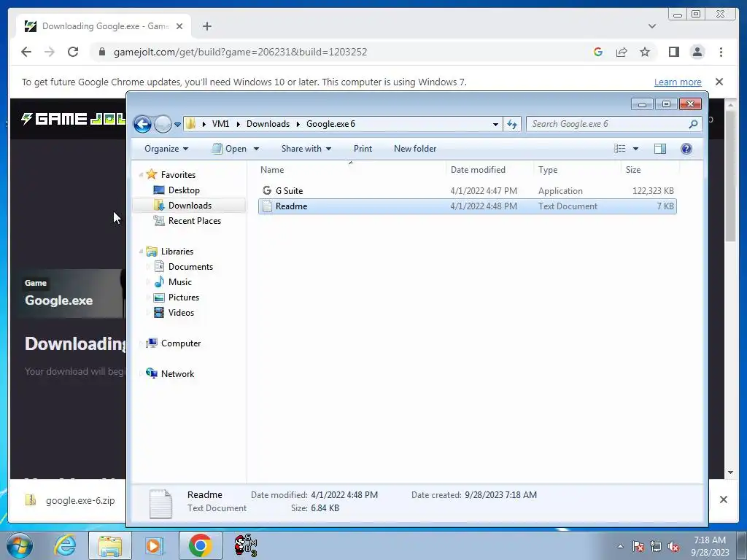Click the share page icon in Chrome
The image size is (747, 560).
(x=622, y=52)
